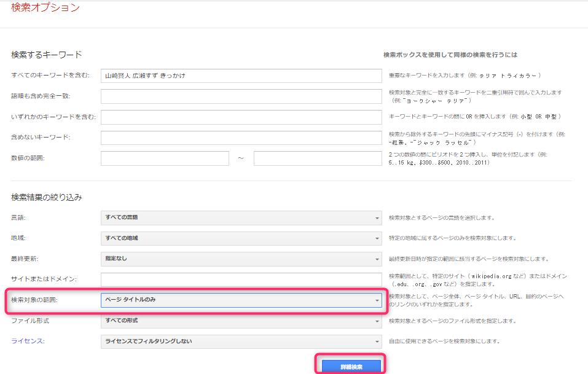Click the 検索するキーワード section heading

coord(47,55)
